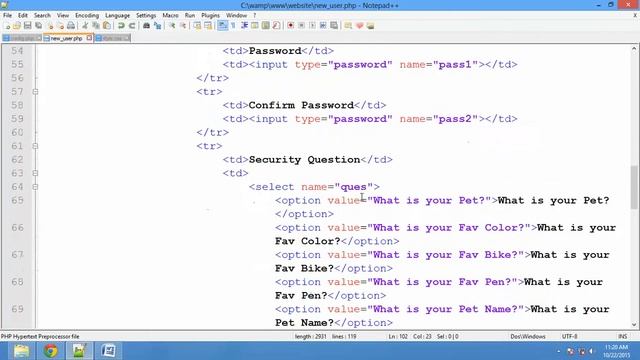The width and height of the screenshot is (640, 360).
Task: Open the Search menu
Action: click(42, 16)
